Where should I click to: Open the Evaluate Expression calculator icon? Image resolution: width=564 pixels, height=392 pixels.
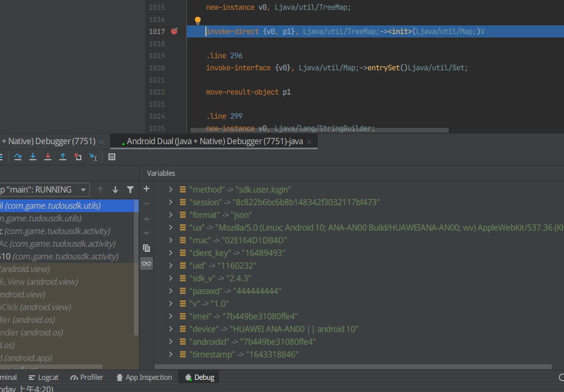click(x=112, y=157)
